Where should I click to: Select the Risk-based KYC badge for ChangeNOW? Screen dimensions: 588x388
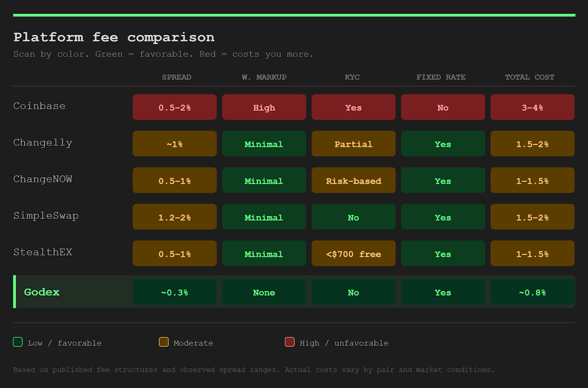click(x=353, y=180)
